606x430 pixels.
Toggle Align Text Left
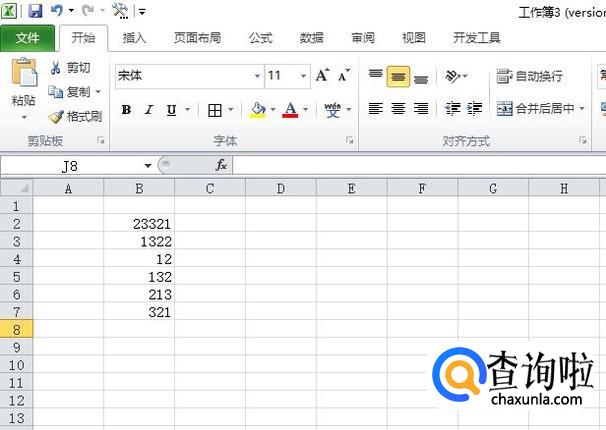coord(375,109)
